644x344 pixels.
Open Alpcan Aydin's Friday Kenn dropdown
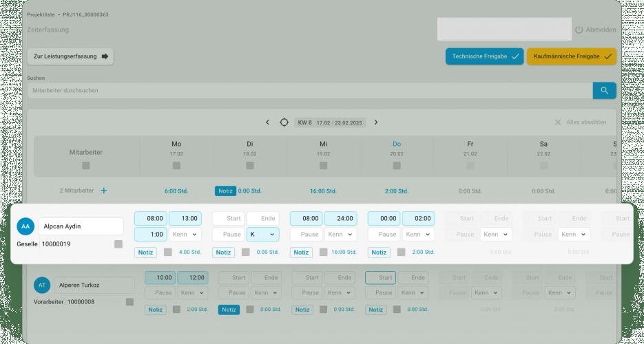(x=496, y=235)
